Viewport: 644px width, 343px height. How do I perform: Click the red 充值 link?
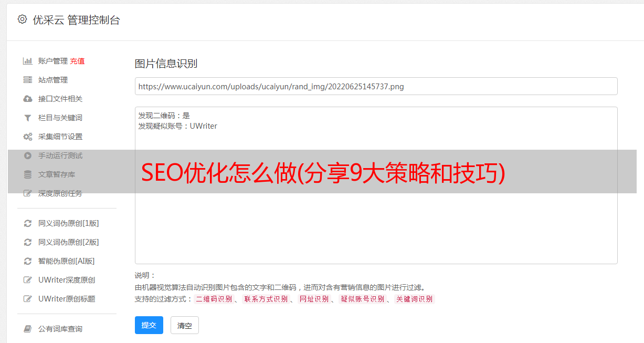[x=77, y=61]
